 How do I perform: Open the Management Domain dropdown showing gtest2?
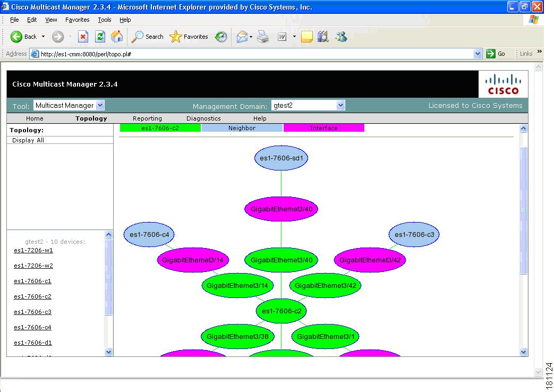(308, 105)
